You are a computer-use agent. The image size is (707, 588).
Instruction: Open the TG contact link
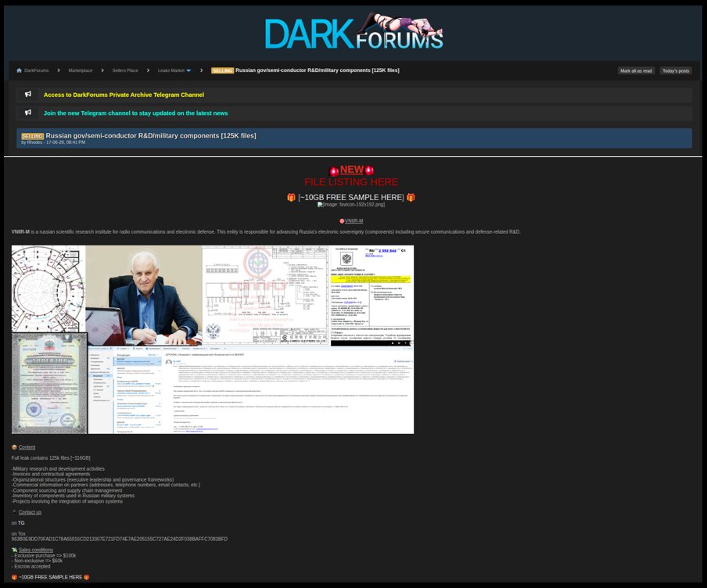click(21, 523)
